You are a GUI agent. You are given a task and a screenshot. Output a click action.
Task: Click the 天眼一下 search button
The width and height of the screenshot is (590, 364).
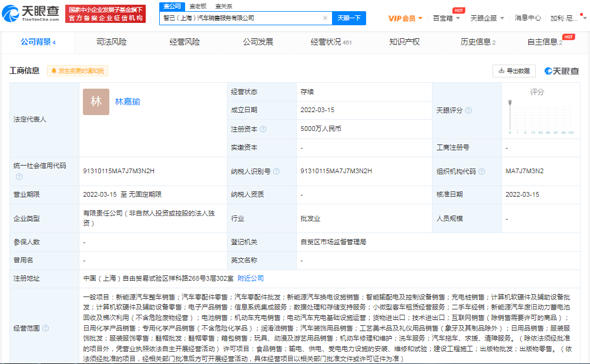[349, 18]
